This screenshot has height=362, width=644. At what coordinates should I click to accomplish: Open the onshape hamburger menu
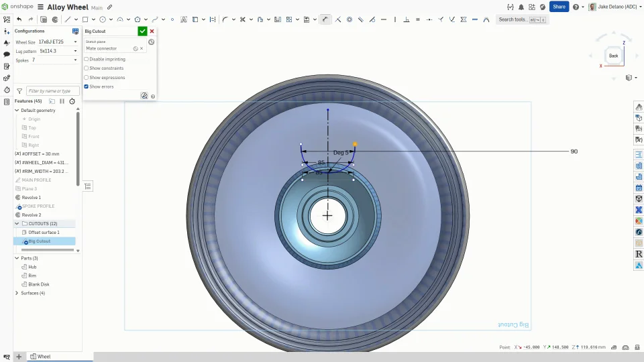(x=41, y=7)
